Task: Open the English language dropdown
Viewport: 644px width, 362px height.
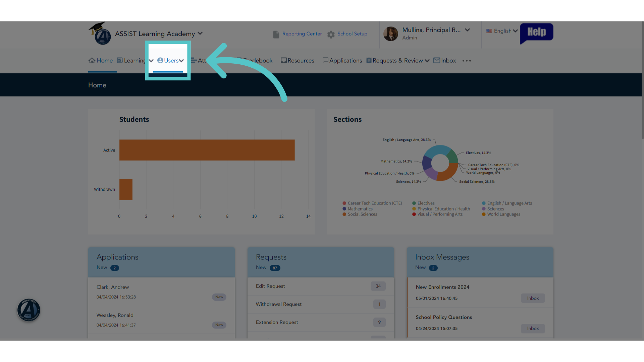Action: 502,31
